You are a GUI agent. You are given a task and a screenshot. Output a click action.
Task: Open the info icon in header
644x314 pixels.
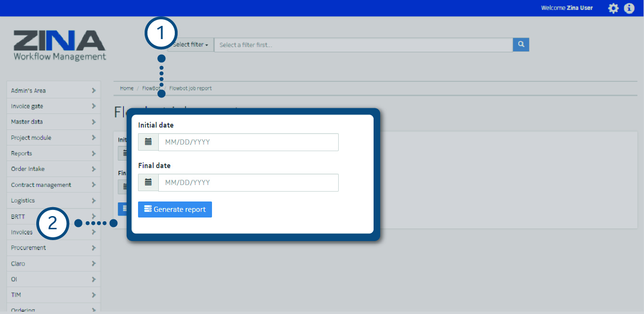coord(629,8)
